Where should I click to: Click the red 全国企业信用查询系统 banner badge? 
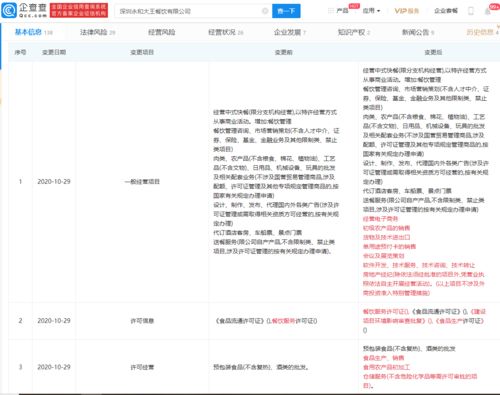click(79, 10)
